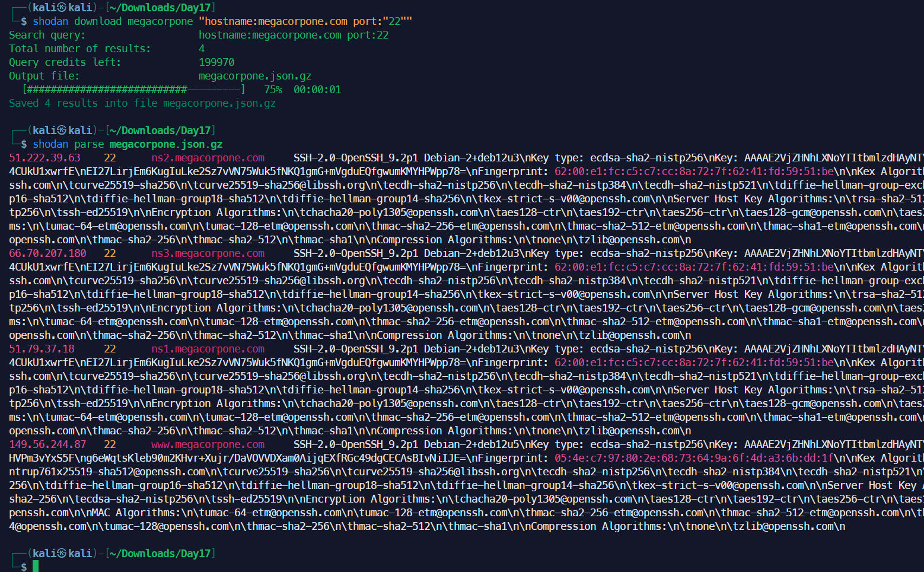The height and width of the screenshot is (572, 924).
Task: Click the 'Saved 4 results into file' line
Action: point(142,103)
